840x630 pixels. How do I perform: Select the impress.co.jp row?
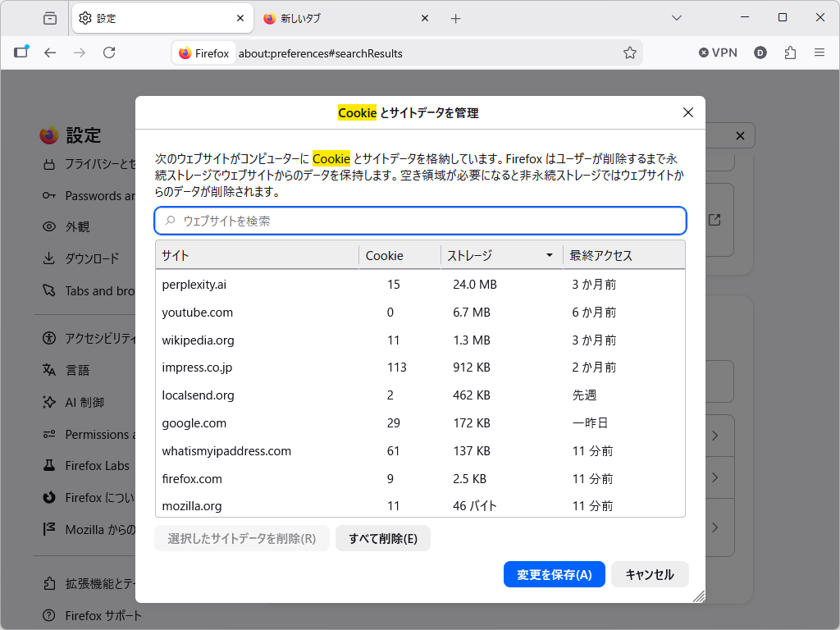pyautogui.click(x=421, y=367)
